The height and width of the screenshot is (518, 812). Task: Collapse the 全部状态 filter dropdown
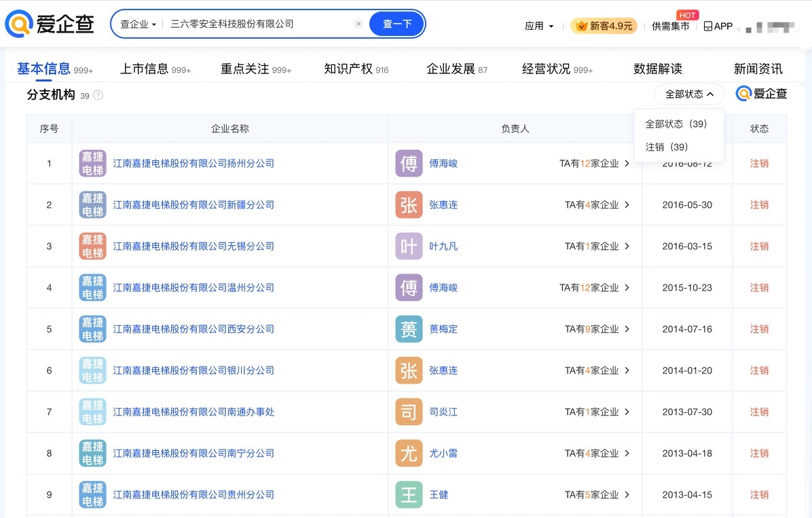pyautogui.click(x=689, y=94)
